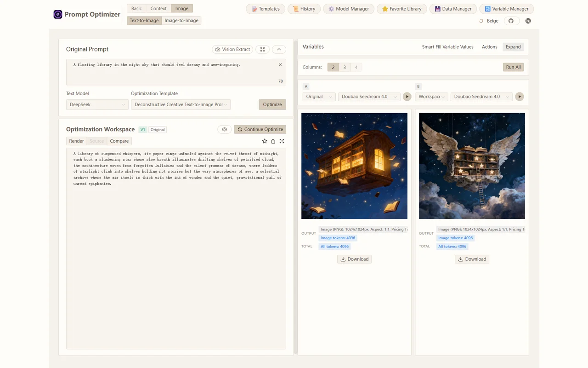Select the Compare view tab
The width and height of the screenshot is (588, 368).
tap(119, 141)
